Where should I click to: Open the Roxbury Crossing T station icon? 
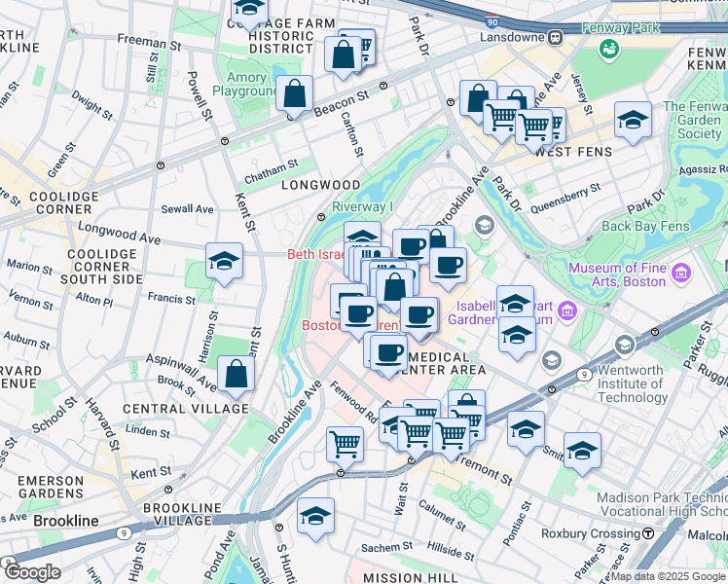tap(647, 533)
